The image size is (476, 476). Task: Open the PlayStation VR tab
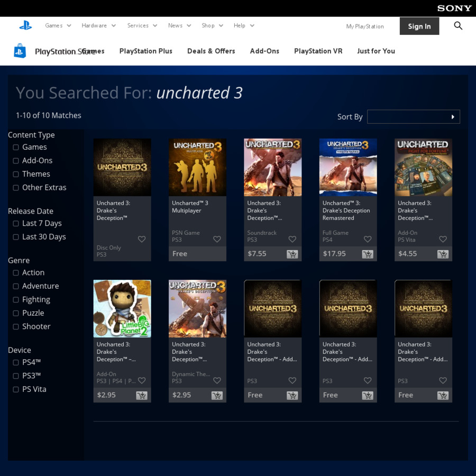click(318, 51)
